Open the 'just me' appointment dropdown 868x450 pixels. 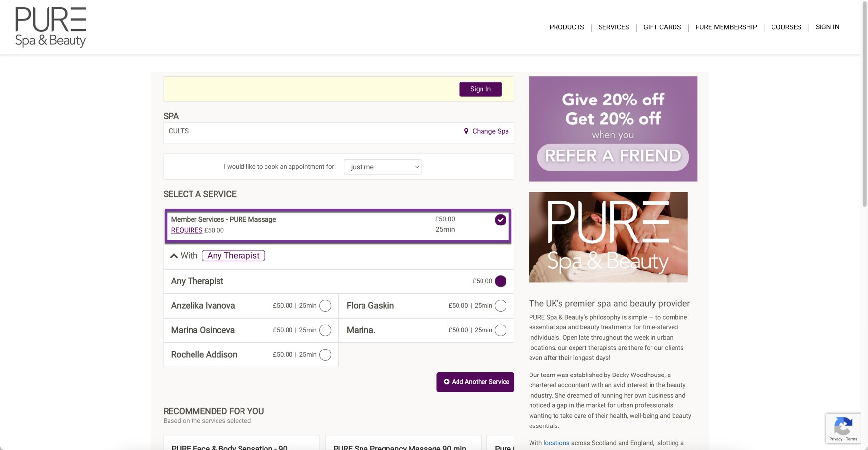pyautogui.click(x=383, y=167)
